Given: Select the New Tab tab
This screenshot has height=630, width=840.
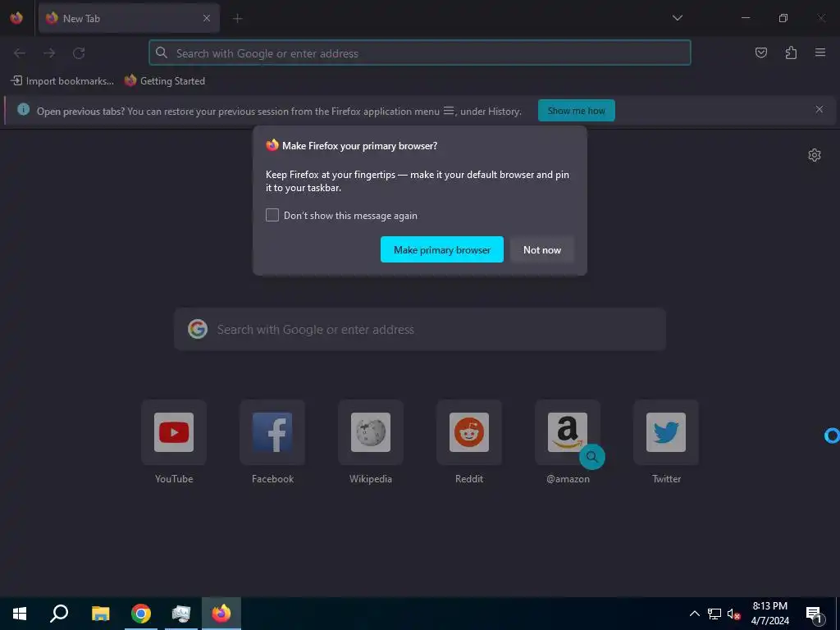Looking at the screenshot, I should [129, 18].
